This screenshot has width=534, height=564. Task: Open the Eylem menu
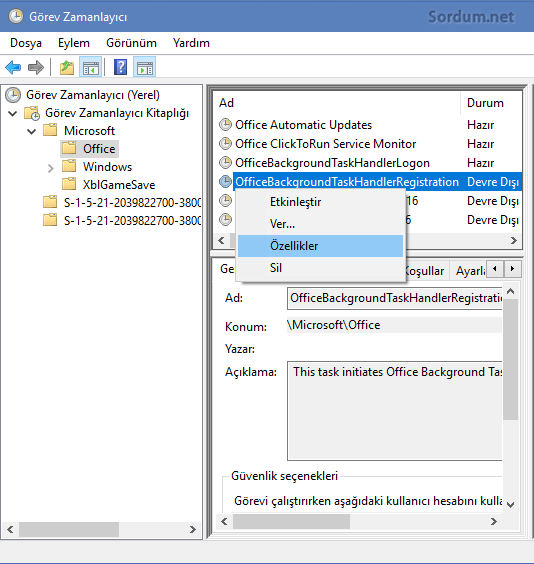point(74,43)
